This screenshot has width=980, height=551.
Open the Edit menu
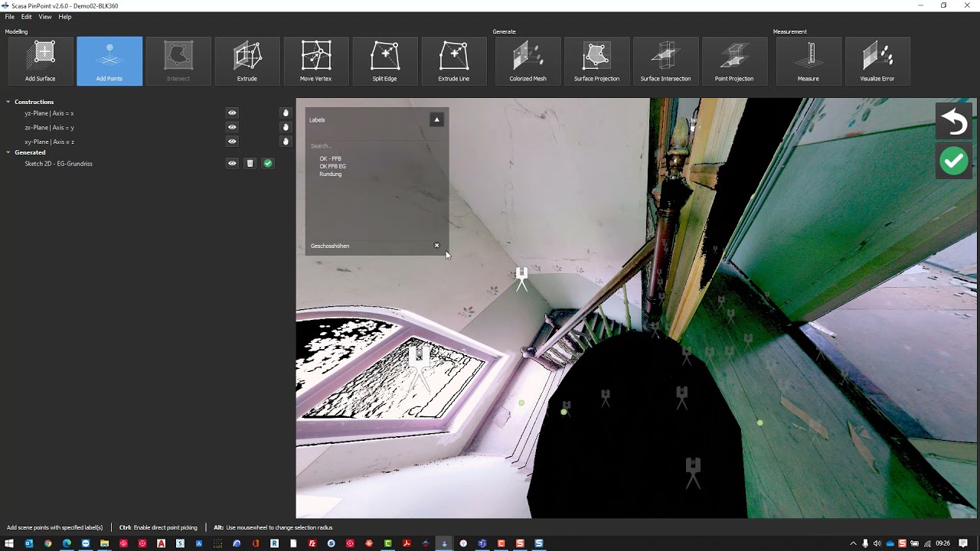click(x=27, y=17)
